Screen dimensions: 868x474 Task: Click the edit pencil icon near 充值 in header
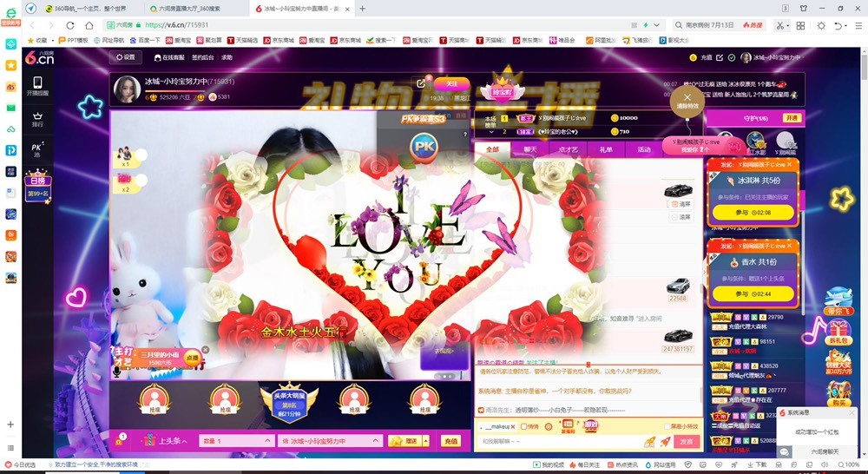[x=720, y=57]
